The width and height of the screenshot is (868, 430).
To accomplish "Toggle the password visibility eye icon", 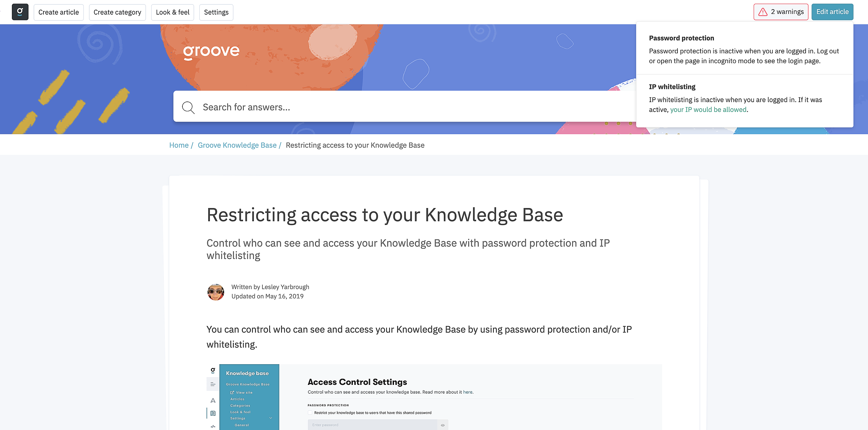I will point(442,425).
